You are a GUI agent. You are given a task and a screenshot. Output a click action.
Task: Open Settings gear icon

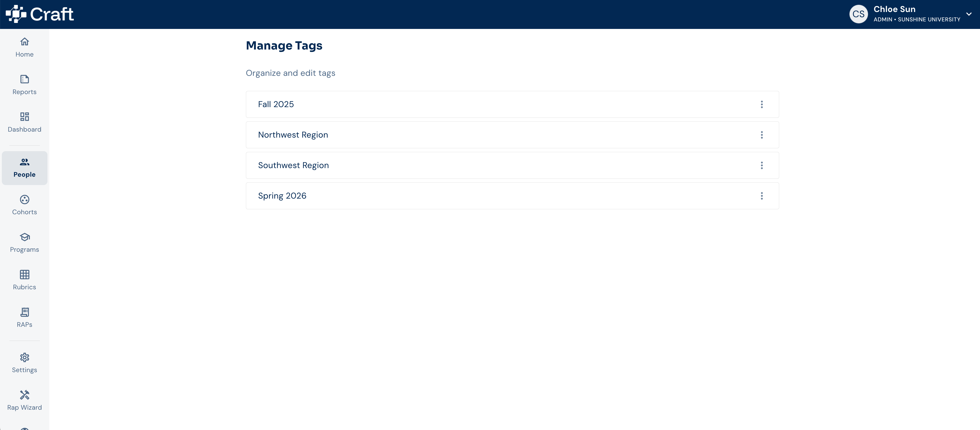click(x=24, y=357)
